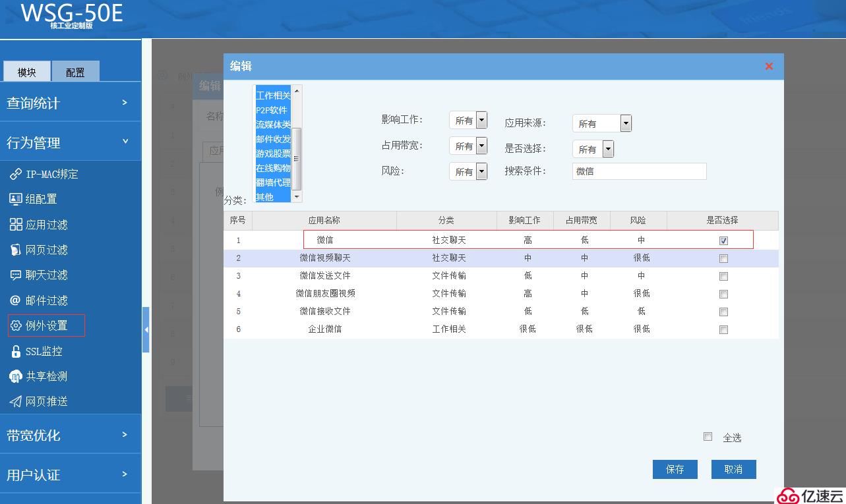Viewport: 846px width, 504px height.
Task: Click the 微信朋友圈视频 application name cell
Action: click(324, 293)
